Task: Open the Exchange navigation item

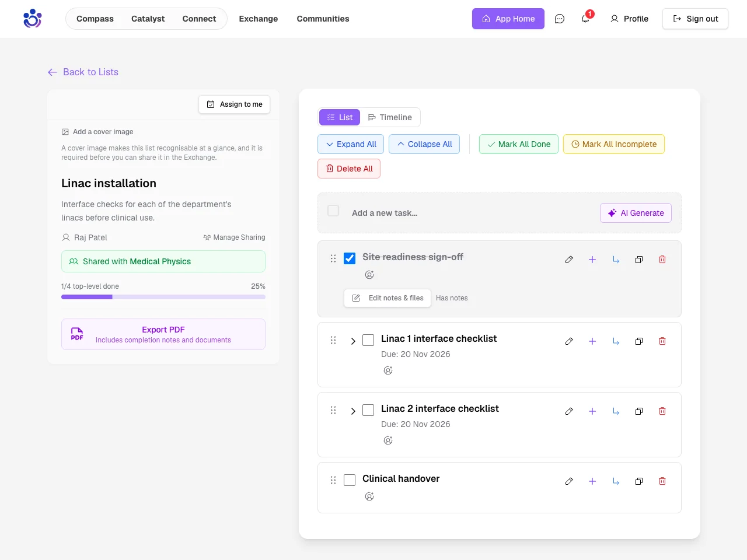Action: point(259,19)
